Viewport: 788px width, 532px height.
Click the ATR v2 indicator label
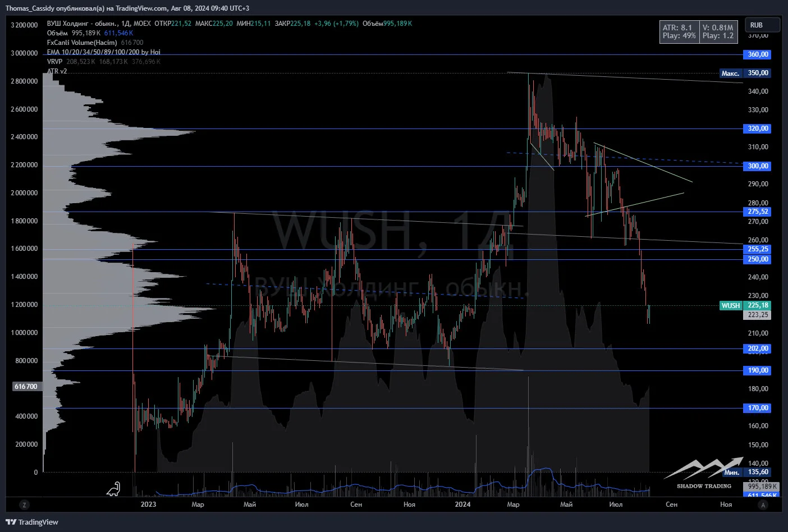click(57, 71)
